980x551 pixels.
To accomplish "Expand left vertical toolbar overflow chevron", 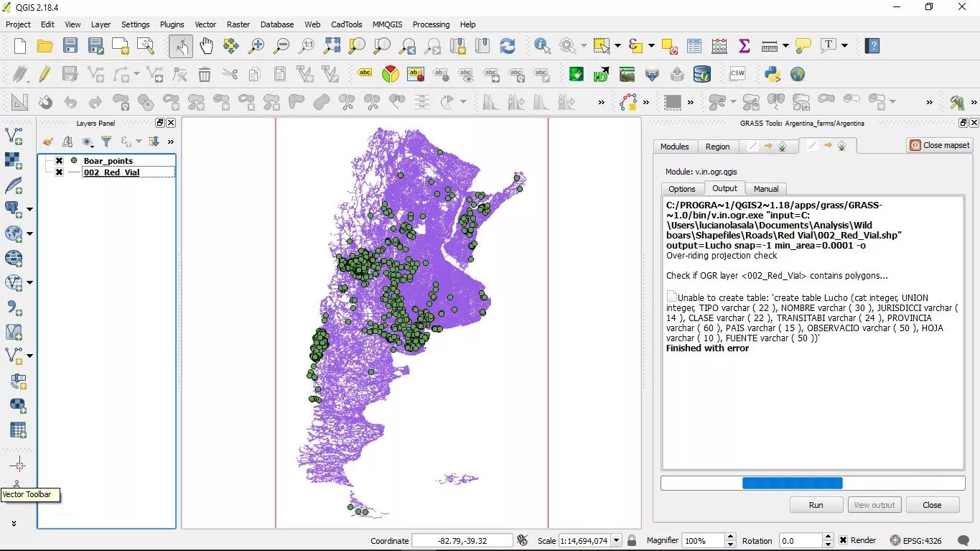I will [x=14, y=524].
